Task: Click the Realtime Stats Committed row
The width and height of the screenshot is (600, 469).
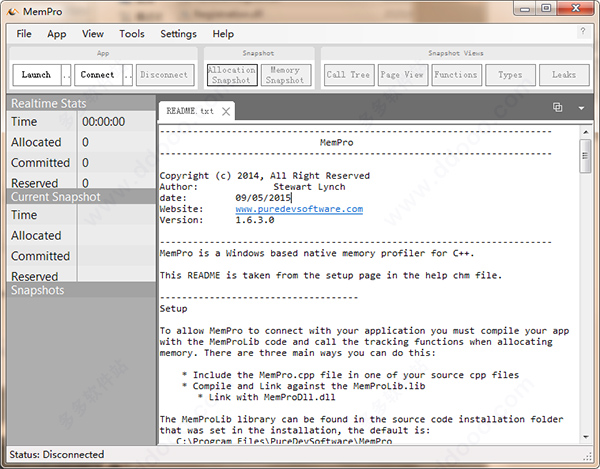Action: (x=81, y=163)
